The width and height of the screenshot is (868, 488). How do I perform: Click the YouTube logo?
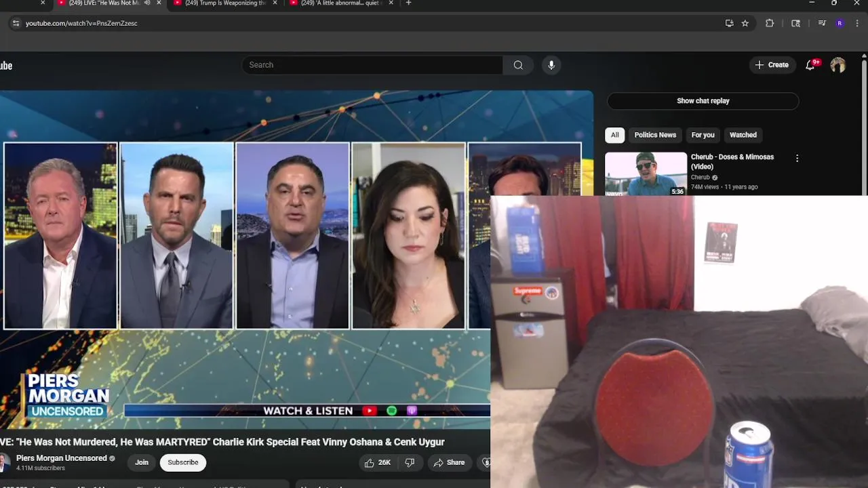(6, 66)
